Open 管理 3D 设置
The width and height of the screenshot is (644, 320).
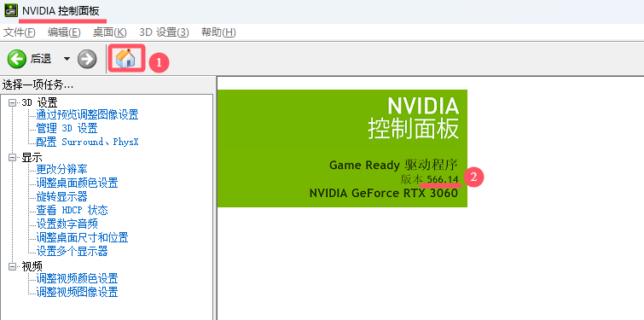[67, 128]
